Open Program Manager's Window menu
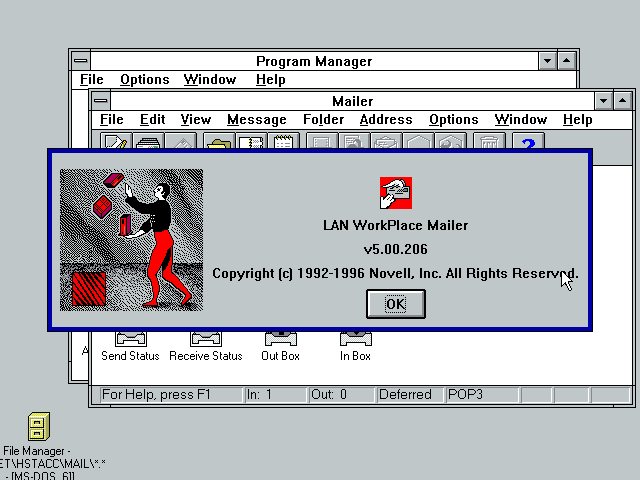The width and height of the screenshot is (640, 480). pyautogui.click(x=210, y=80)
